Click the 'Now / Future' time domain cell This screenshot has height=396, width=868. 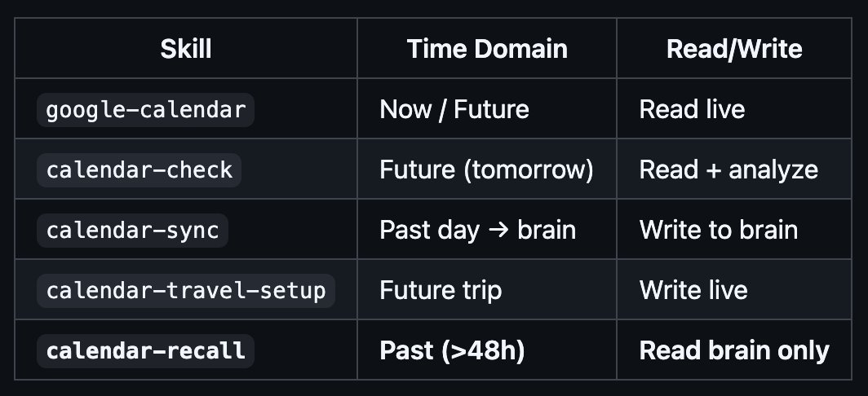[454, 109]
